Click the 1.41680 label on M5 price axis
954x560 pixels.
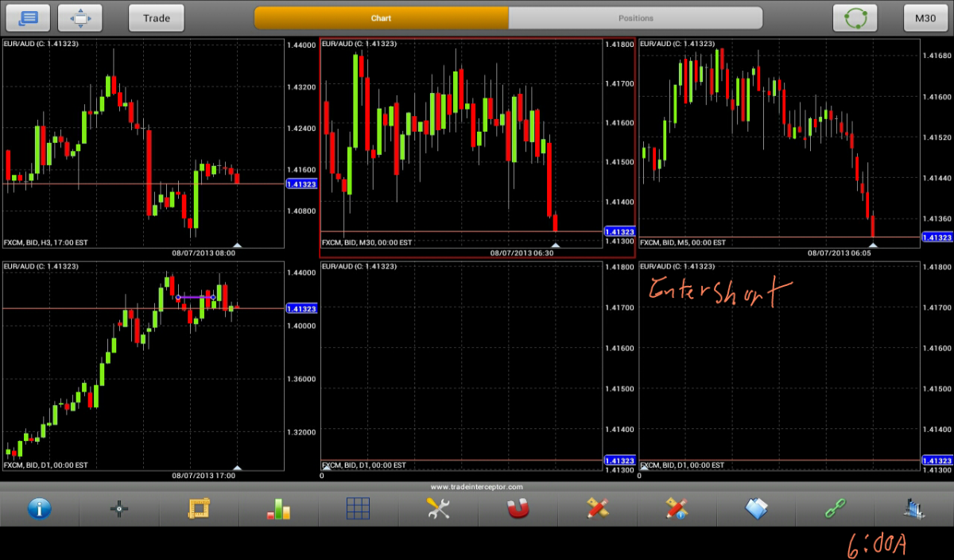[937, 56]
